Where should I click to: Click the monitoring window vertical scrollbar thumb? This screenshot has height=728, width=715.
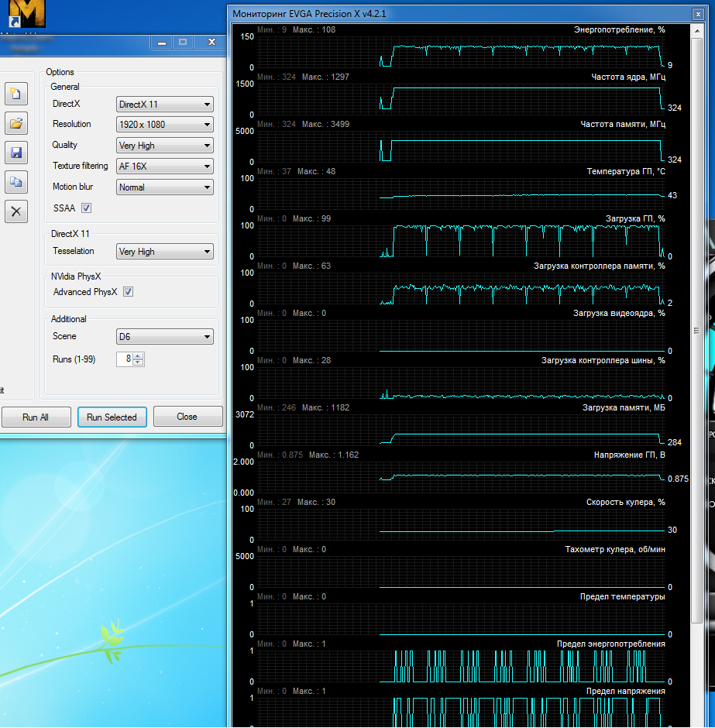[x=697, y=330]
